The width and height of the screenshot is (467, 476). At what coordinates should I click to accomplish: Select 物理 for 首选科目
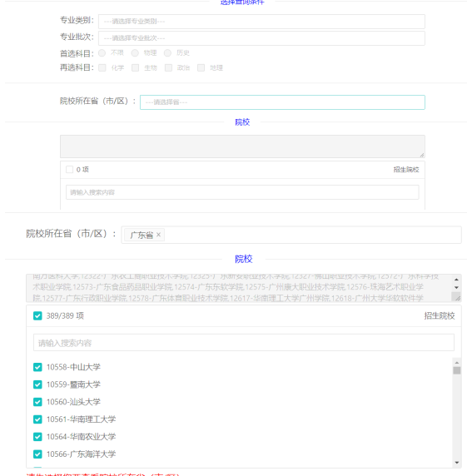[135, 53]
